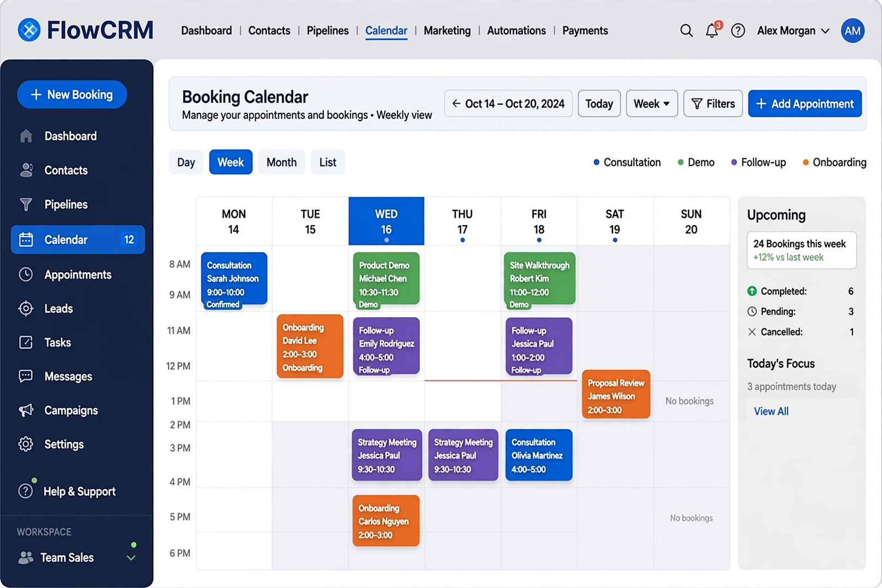Screen dimensions: 882x588
Task: Switch to the List view tab
Action: point(328,162)
